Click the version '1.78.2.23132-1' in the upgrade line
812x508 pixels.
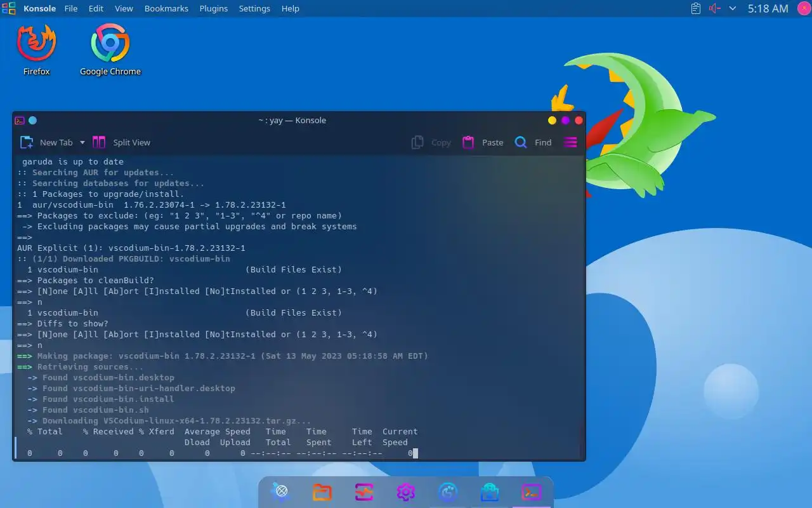251,205
